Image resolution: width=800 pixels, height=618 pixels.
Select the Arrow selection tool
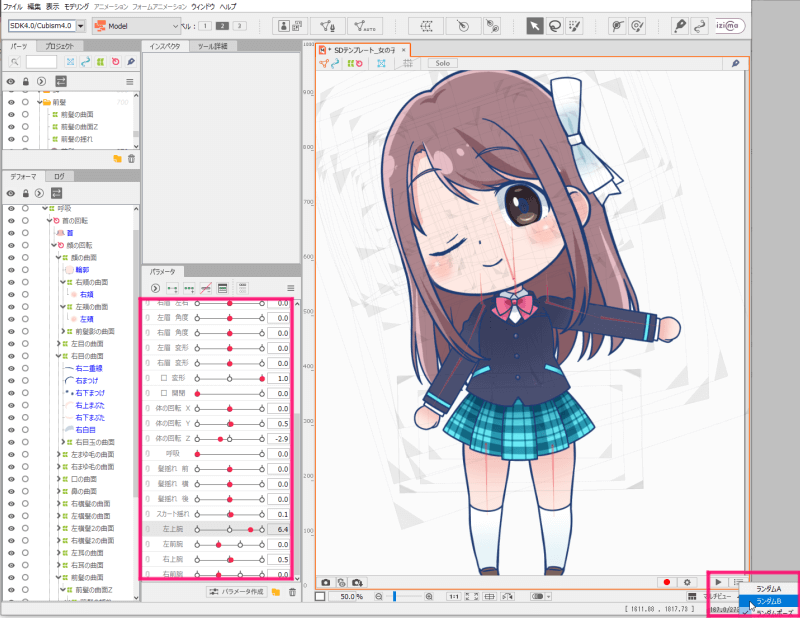pos(534,26)
